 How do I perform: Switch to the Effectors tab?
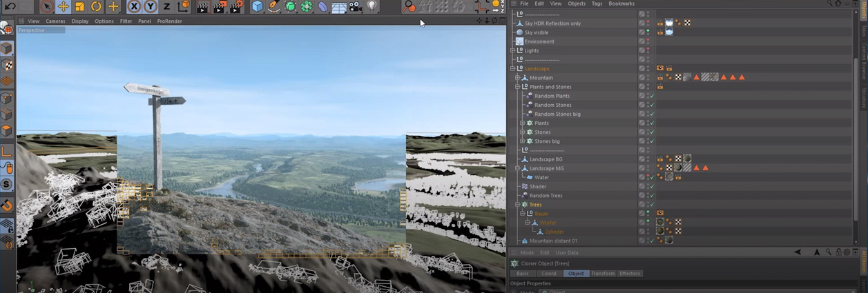tap(629, 274)
